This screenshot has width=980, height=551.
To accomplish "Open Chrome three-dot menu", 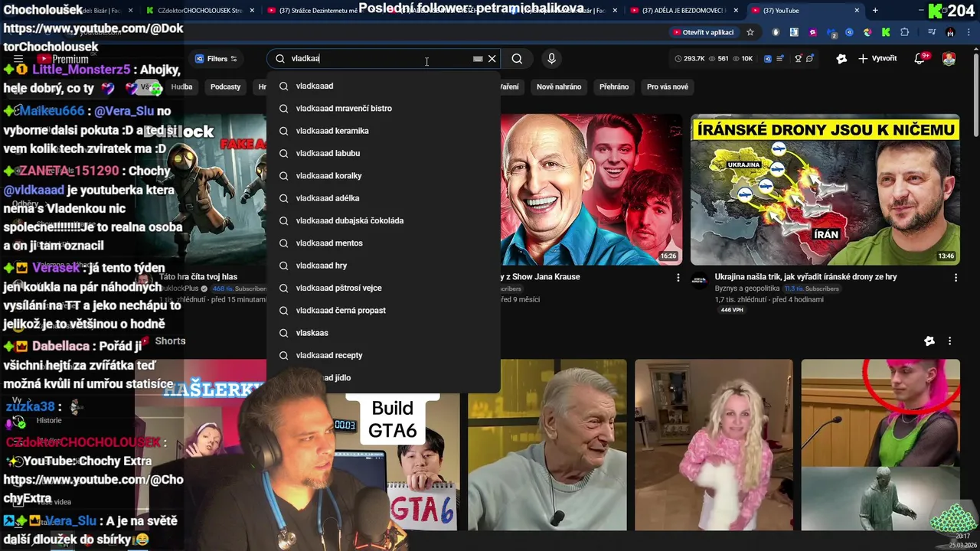I will coord(967,32).
